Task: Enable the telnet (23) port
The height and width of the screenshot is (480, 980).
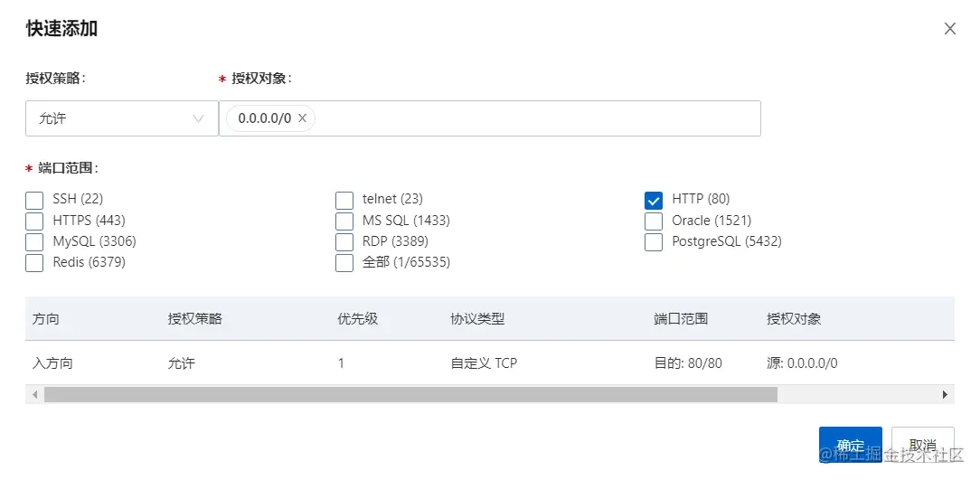Action: (344, 200)
